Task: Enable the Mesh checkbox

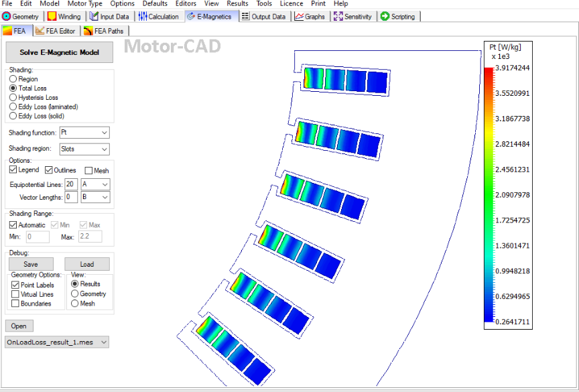Action: [x=88, y=170]
